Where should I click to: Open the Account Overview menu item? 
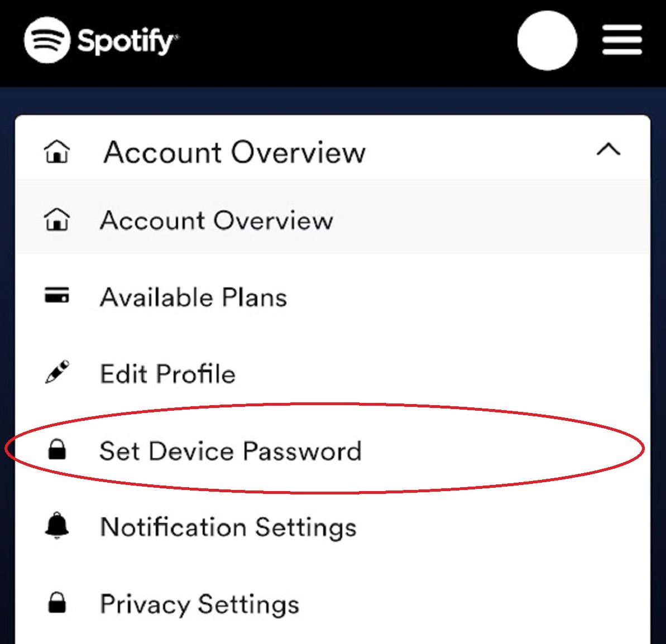(x=217, y=220)
